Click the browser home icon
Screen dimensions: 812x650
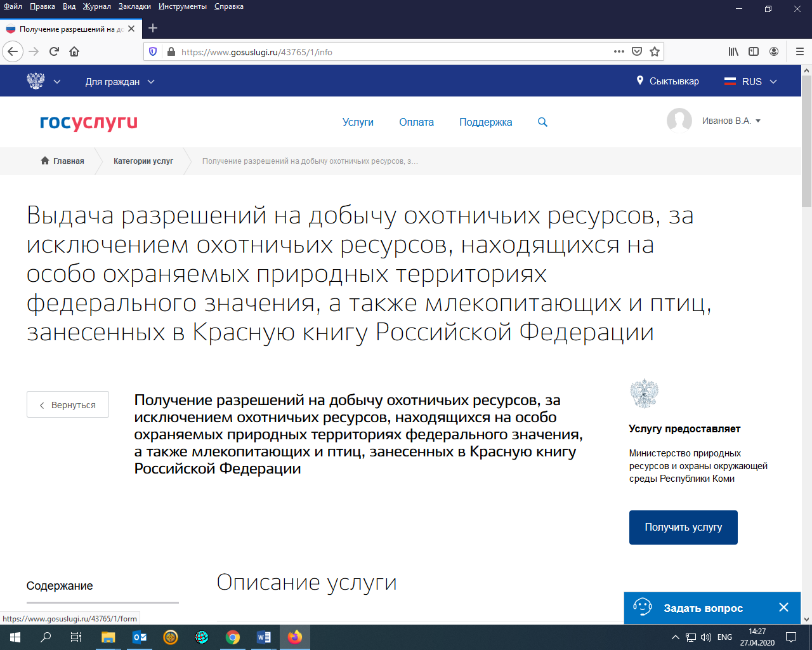pyautogui.click(x=74, y=52)
